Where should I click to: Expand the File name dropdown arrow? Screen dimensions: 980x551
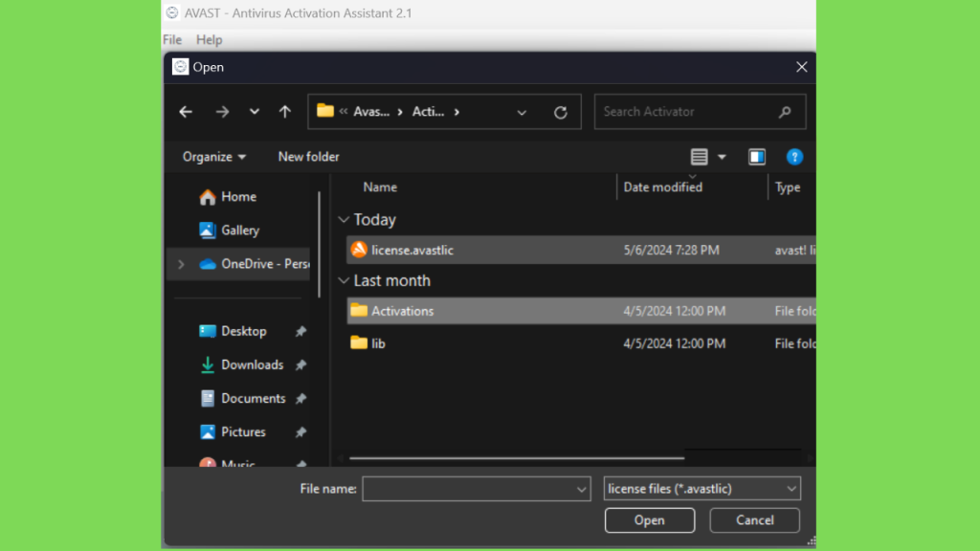click(x=581, y=489)
